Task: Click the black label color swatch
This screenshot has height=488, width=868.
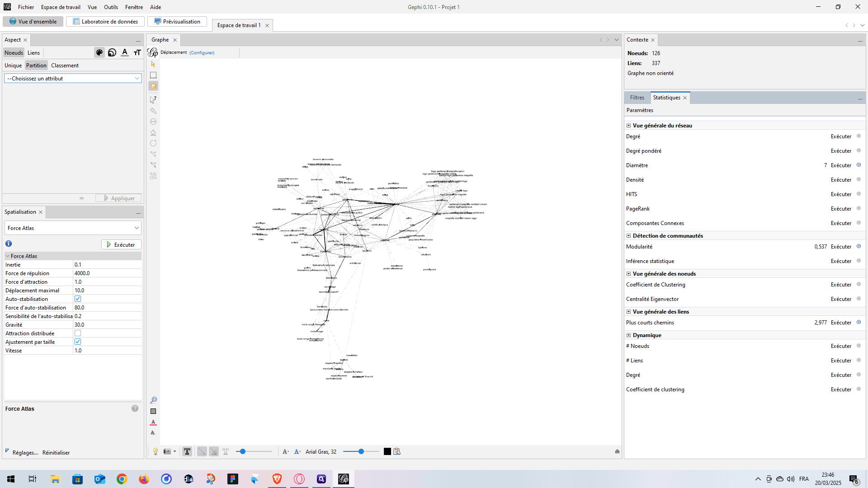Action: click(x=387, y=451)
